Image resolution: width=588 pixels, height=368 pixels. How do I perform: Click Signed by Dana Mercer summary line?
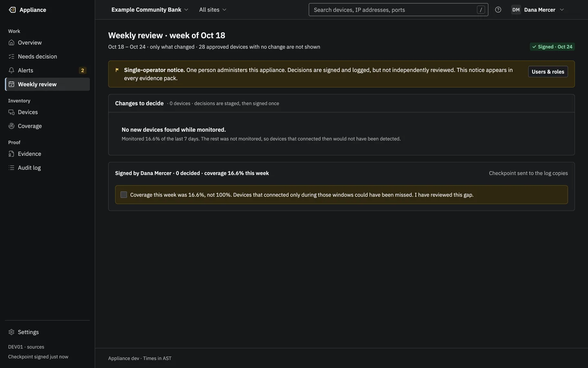192,173
